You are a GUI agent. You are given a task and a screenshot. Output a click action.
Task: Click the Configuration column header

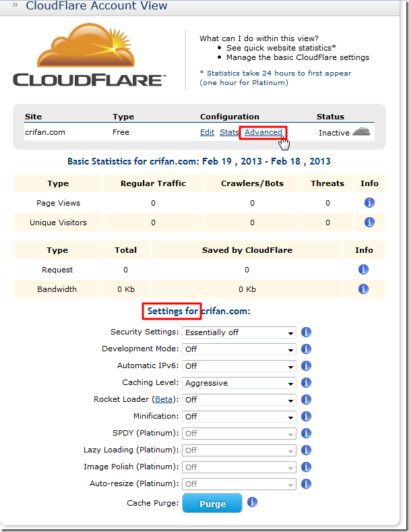(230, 117)
